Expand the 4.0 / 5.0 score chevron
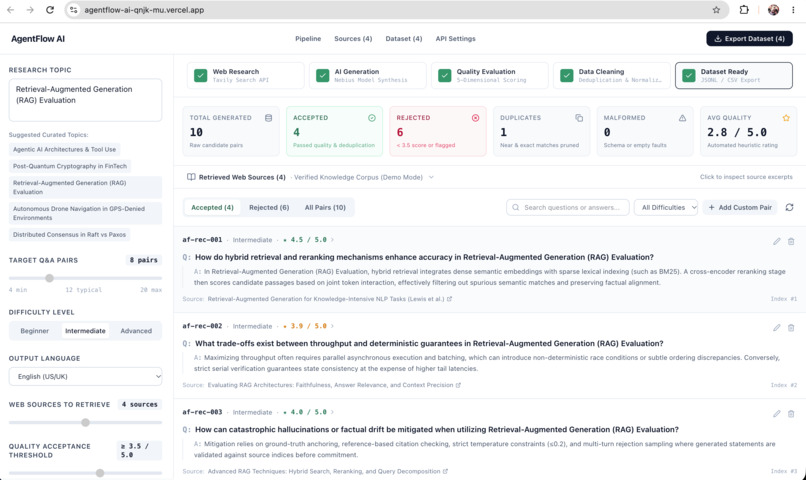This screenshot has height=480, width=806. (x=332, y=412)
